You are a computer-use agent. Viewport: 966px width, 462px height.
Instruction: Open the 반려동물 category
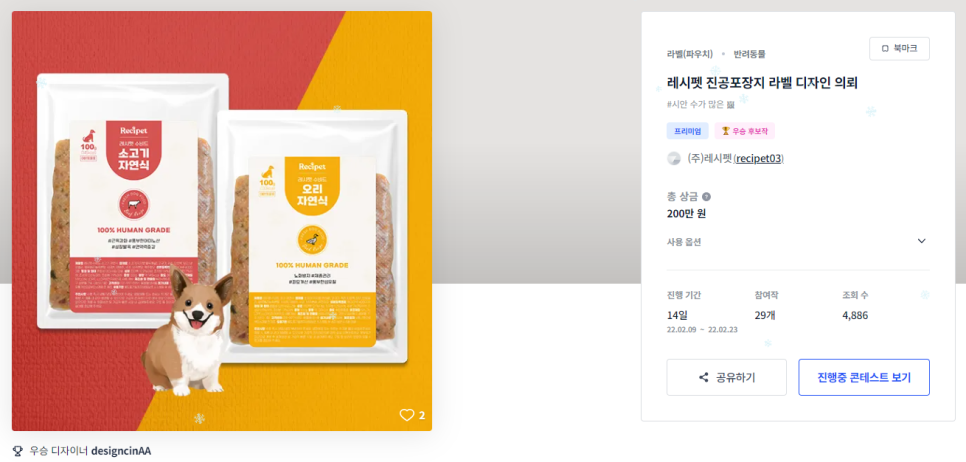[749, 54]
